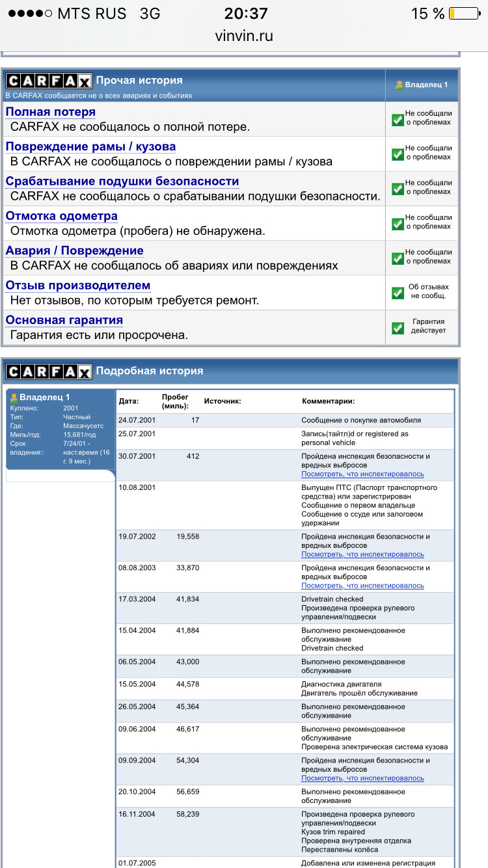The image size is (488, 868).
Task: Open the Авария / Повреждение link
Action: click(x=75, y=251)
